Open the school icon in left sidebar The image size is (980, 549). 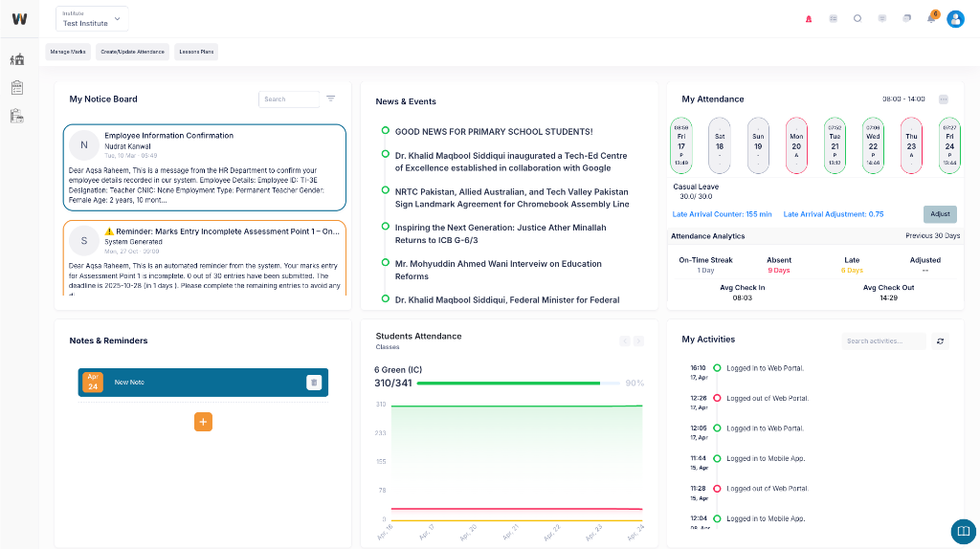pyautogui.click(x=17, y=59)
